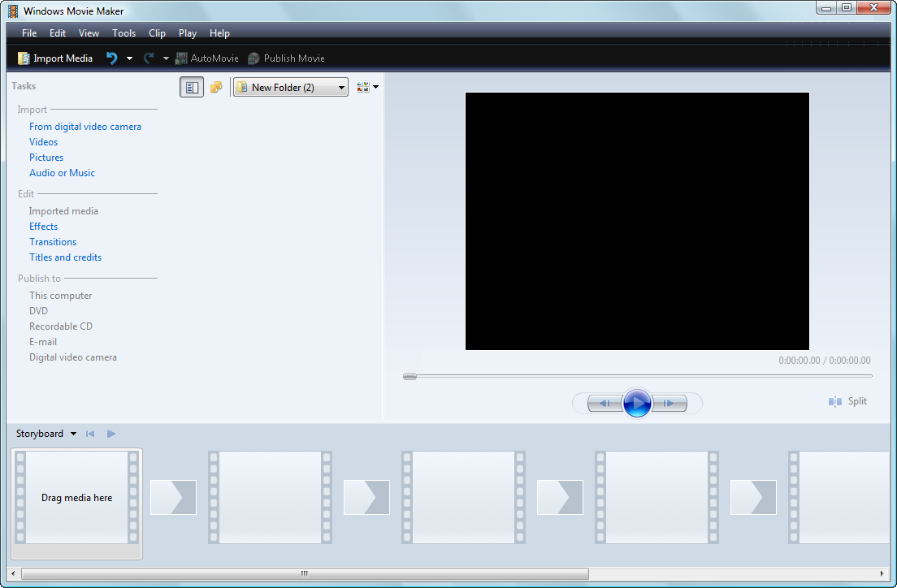The height and width of the screenshot is (588, 897).
Task: Open the Tools menu
Action: 124,33
